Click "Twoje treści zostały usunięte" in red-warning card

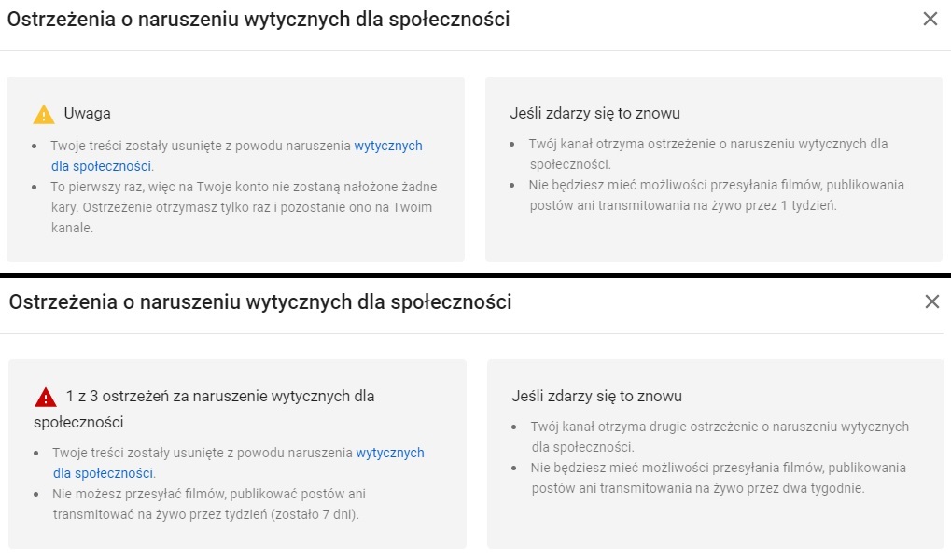point(203,453)
